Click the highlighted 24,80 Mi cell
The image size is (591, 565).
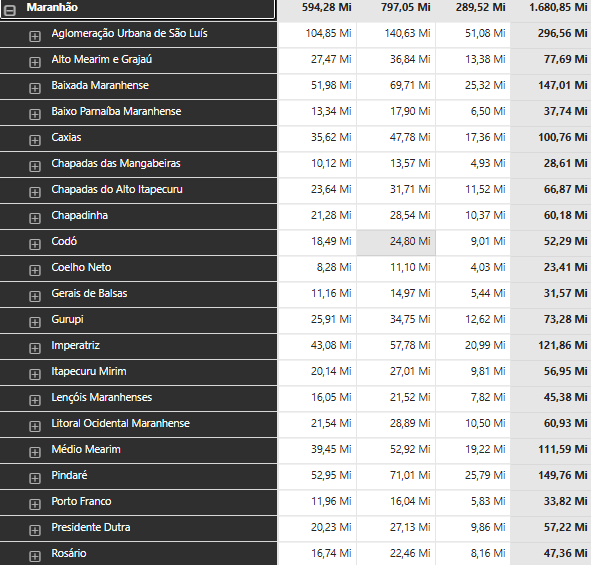click(396, 242)
